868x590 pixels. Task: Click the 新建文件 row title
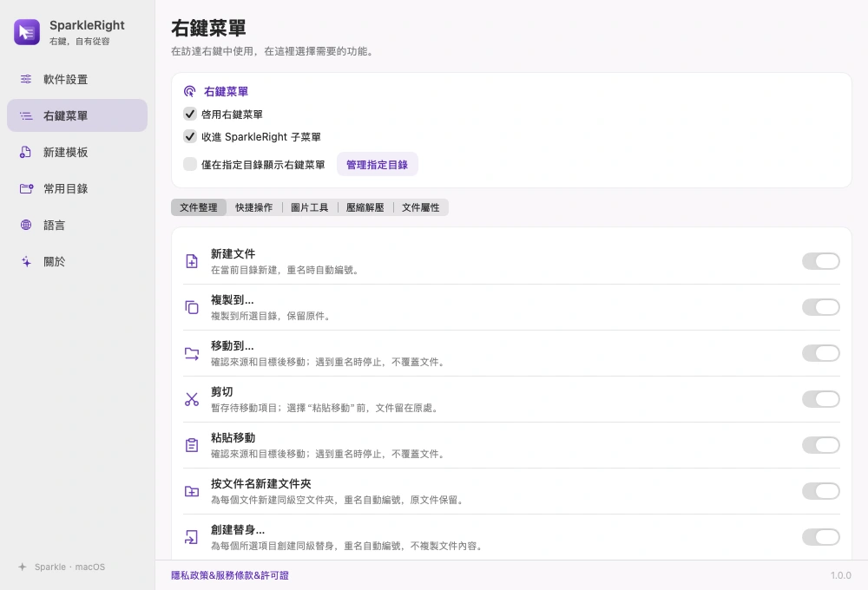[x=233, y=253]
